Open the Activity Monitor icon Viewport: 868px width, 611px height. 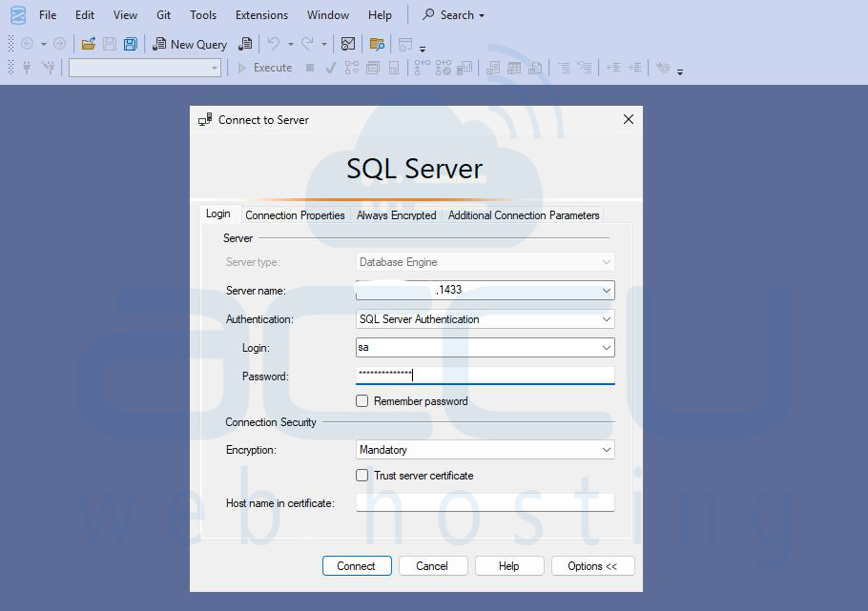[x=348, y=44]
